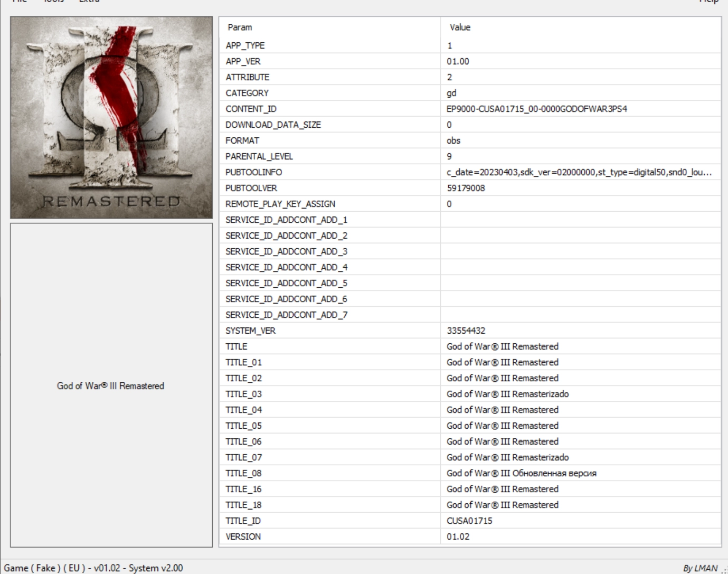Select the PUBTOOLVER value 59179008

coord(466,188)
